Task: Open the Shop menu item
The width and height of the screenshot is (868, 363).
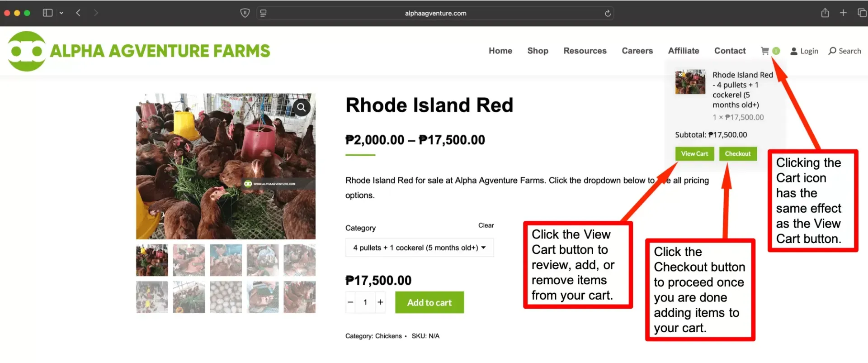Action: click(x=538, y=51)
